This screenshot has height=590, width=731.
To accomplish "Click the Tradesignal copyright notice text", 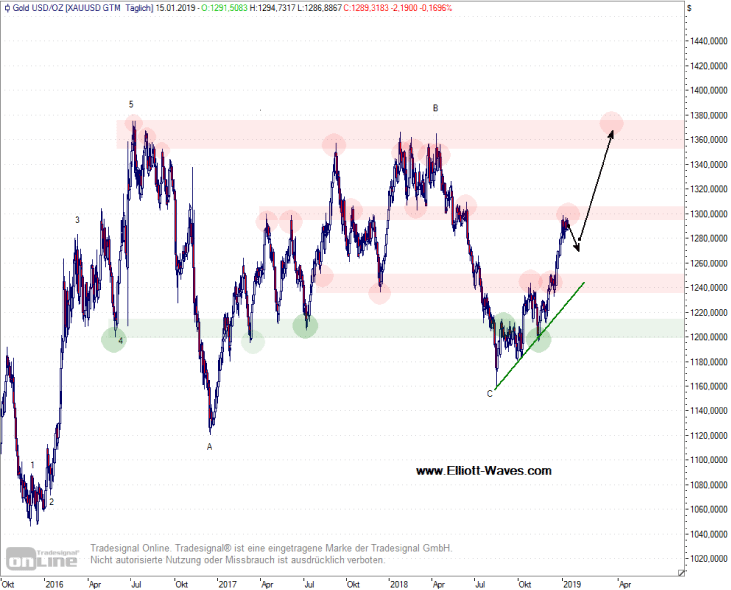I will 270,554.
